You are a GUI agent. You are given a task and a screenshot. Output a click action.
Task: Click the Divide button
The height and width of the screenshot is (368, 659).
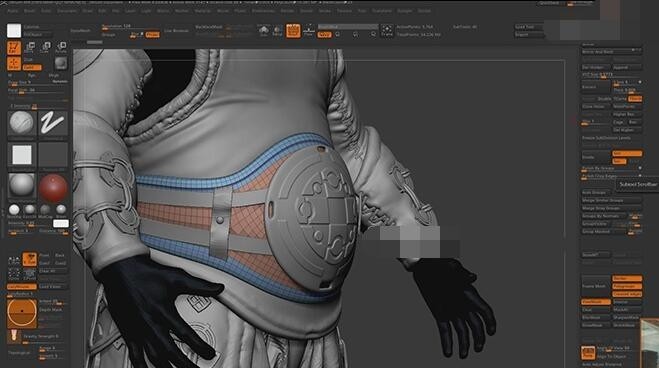click(596, 157)
